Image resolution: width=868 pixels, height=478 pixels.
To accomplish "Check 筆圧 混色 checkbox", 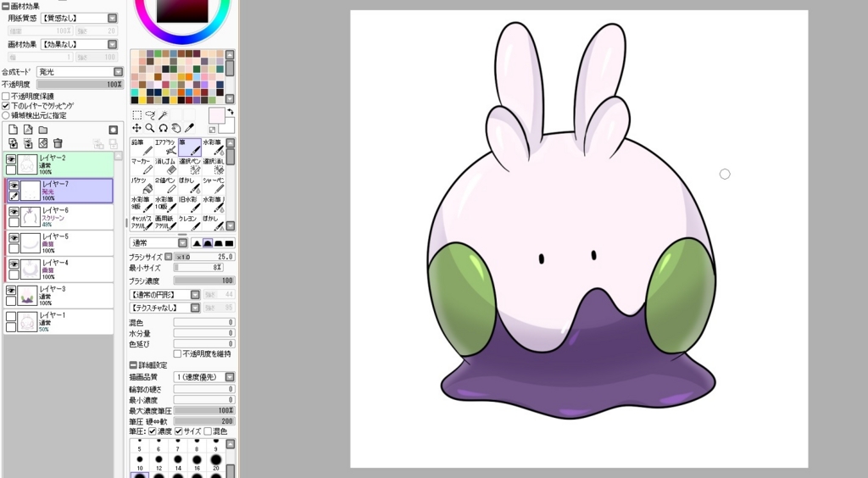I will coord(208,431).
